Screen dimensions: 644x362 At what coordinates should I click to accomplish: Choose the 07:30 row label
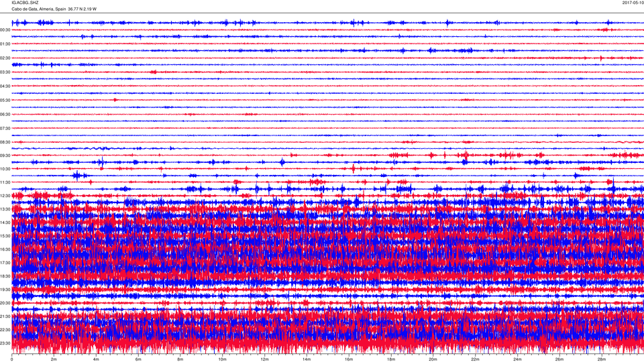pos(5,129)
